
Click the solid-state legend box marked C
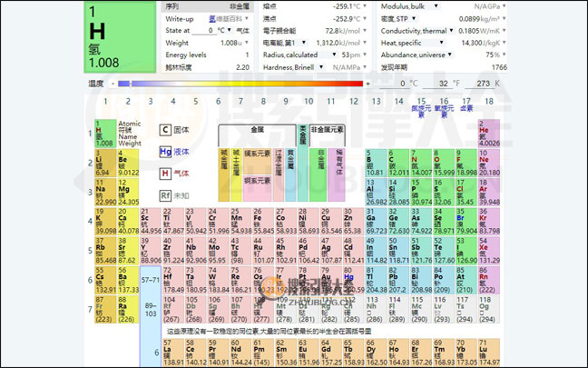165,130
